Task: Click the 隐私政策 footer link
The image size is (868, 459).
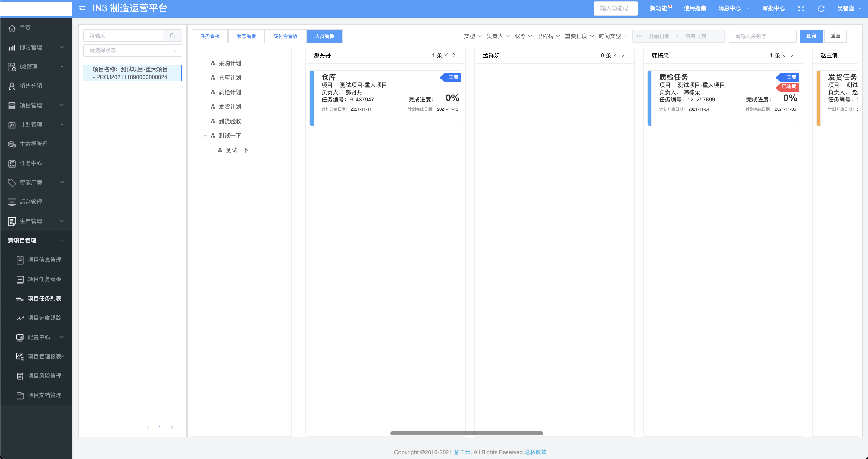Action: 535,452
